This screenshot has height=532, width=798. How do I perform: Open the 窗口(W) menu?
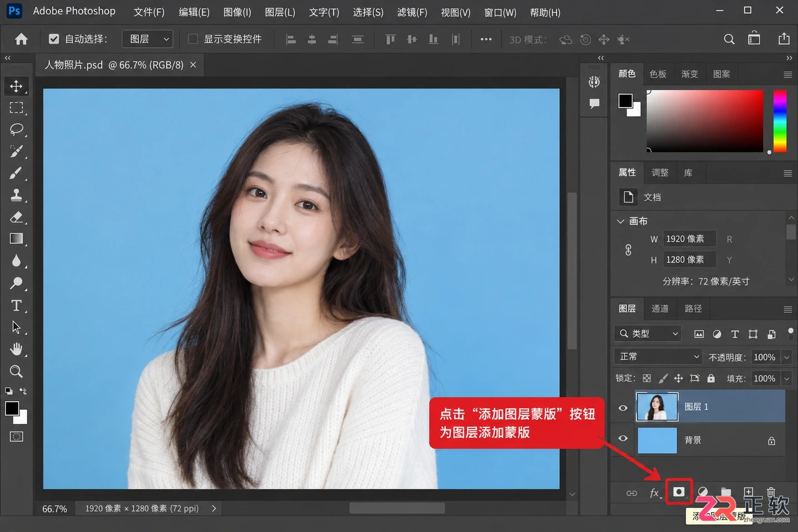(x=500, y=12)
